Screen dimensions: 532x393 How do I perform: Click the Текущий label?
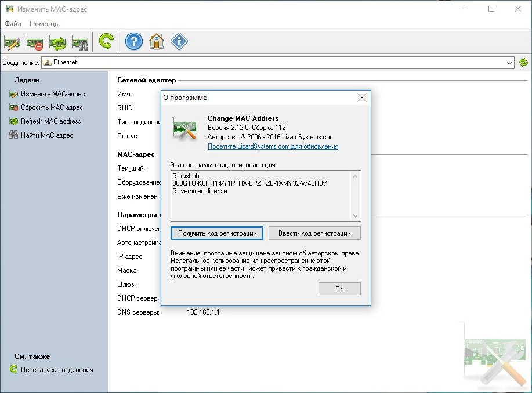pyautogui.click(x=131, y=168)
